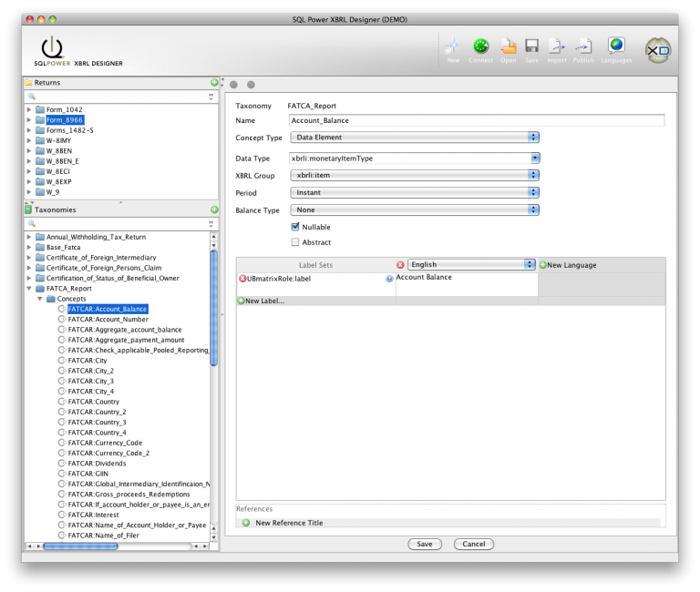Select Annual_Withholding_Tax_Return taxonomy
Viewport: 700px width, 592px height.
tap(96, 237)
